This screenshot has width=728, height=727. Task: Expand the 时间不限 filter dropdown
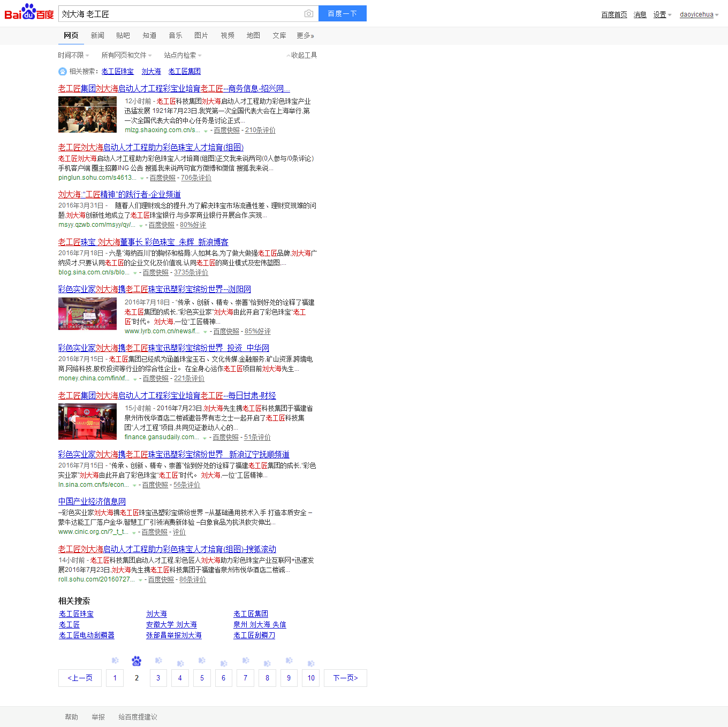coord(73,55)
